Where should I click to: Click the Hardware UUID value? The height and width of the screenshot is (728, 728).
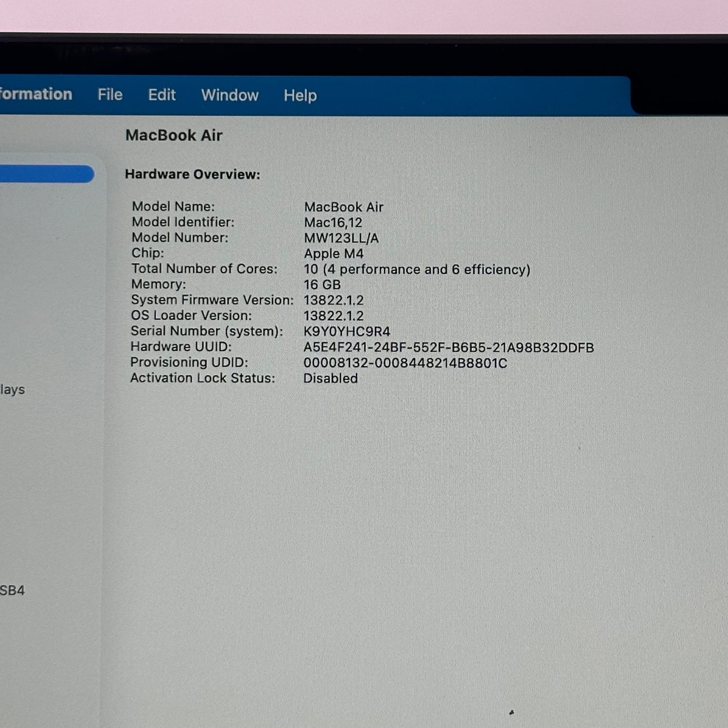click(x=448, y=347)
